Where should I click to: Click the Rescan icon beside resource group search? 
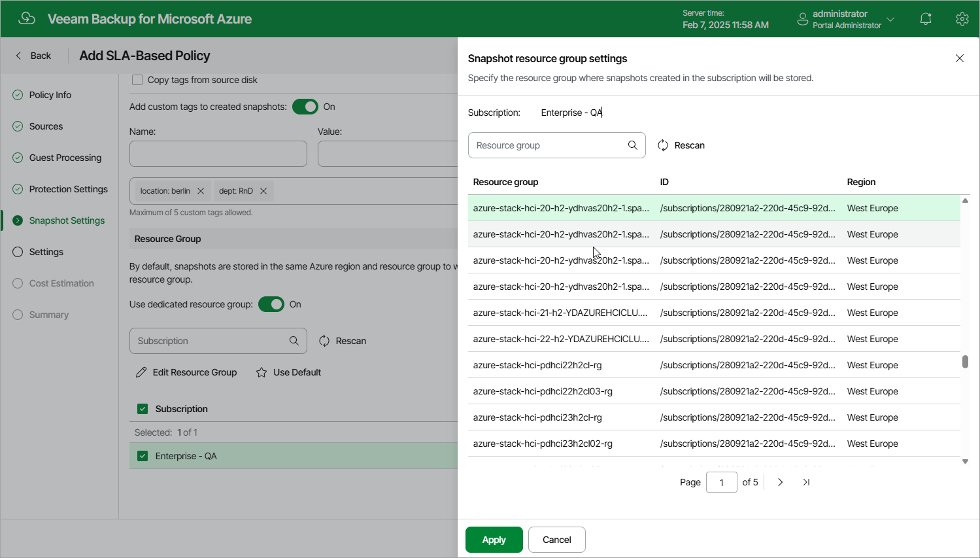click(x=663, y=145)
